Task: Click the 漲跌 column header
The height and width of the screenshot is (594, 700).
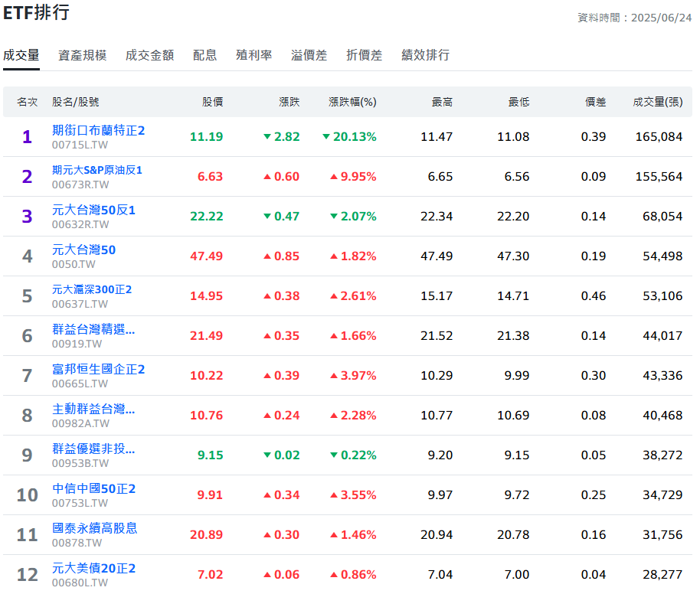Action: [x=289, y=103]
